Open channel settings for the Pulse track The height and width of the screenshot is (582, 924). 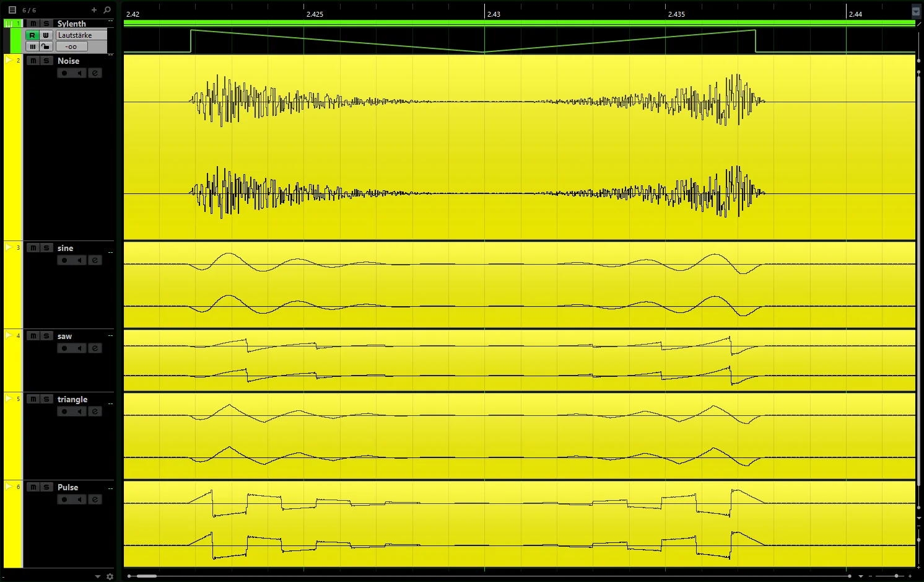coord(95,500)
